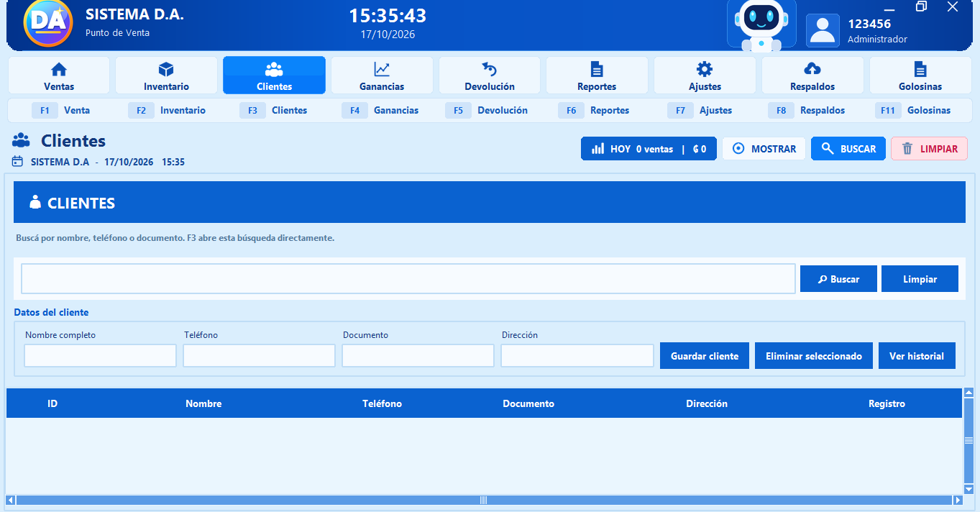Click the F7 Ajustes shortcut
Viewport: 980px width, 512px height.
[x=700, y=111]
